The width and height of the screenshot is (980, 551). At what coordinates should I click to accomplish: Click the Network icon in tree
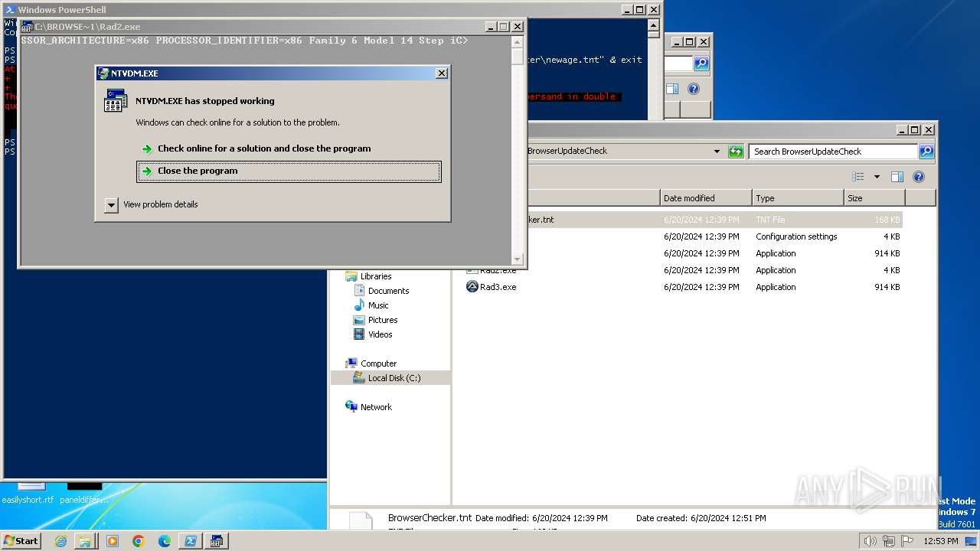351,406
